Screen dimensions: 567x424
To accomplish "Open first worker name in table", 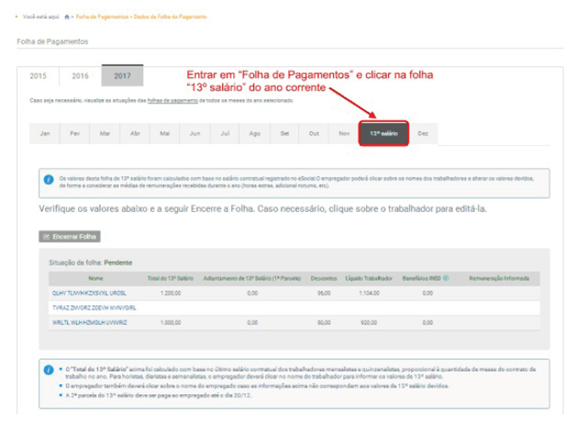I will pyautogui.click(x=89, y=293).
